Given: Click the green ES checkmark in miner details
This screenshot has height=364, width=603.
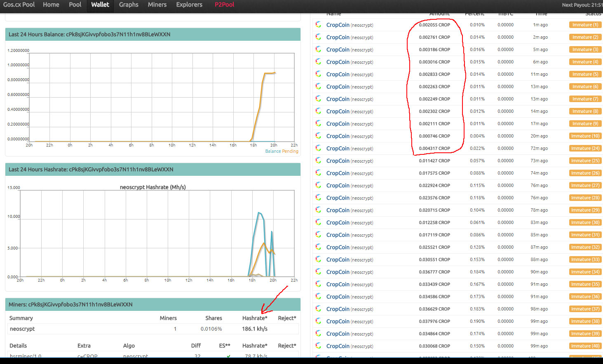Looking at the screenshot, I should 228,356.
